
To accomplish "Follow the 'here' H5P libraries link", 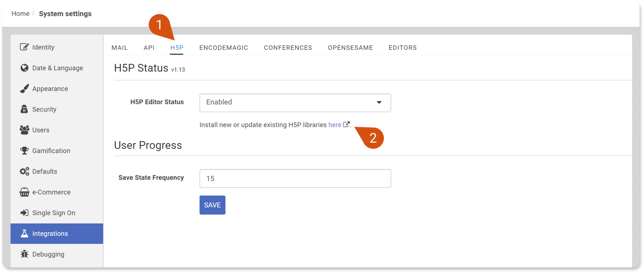I will 334,125.
